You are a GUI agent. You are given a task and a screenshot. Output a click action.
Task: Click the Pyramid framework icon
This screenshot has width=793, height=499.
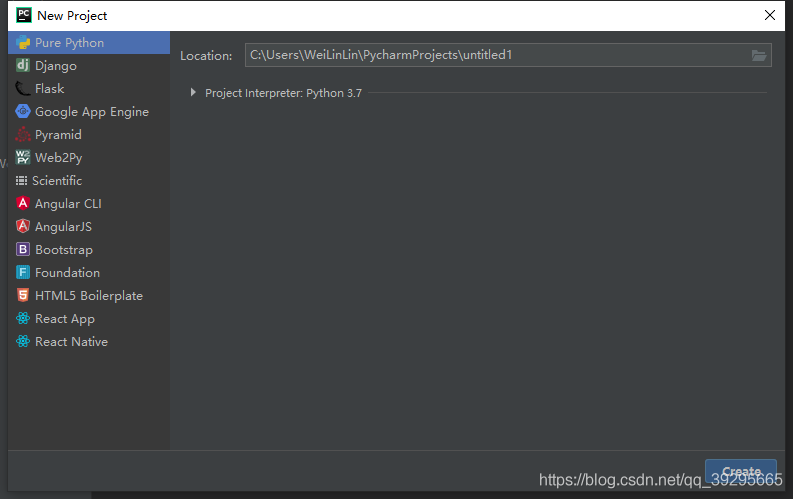(x=23, y=135)
